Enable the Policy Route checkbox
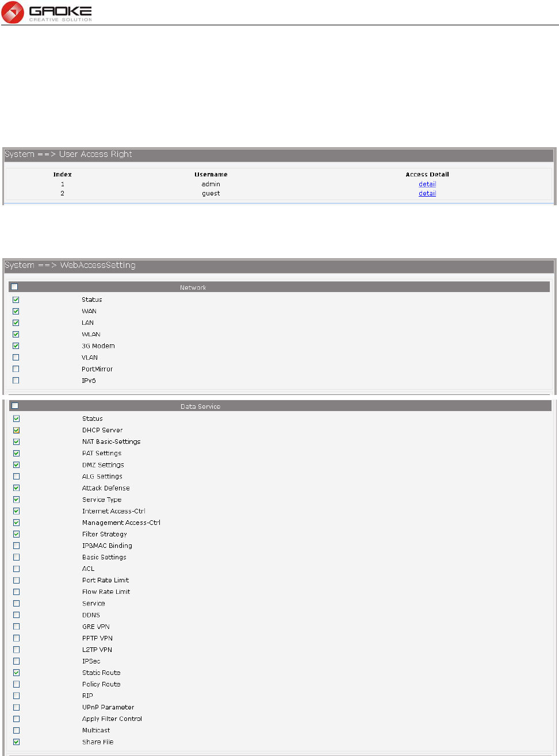The width and height of the screenshot is (559, 756). click(x=17, y=684)
